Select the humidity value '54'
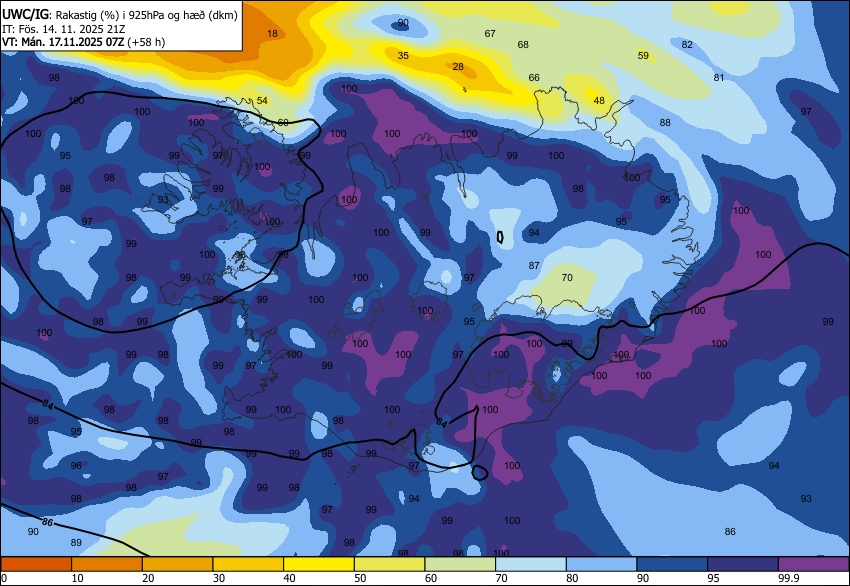The image size is (850, 586). pyautogui.click(x=262, y=100)
